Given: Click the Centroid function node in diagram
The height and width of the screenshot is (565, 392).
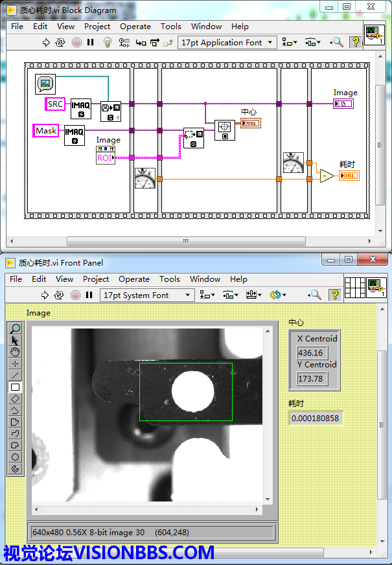Looking at the screenshot, I should click(224, 130).
